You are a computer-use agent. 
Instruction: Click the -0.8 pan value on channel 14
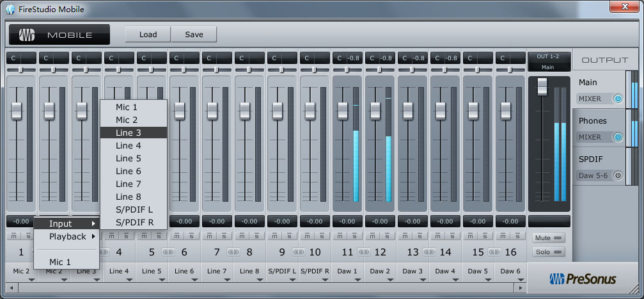pos(452,58)
